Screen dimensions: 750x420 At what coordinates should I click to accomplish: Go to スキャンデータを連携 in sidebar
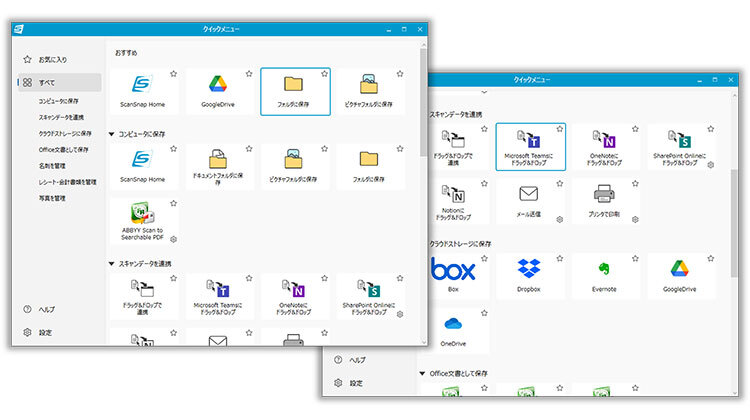pyautogui.click(x=61, y=117)
